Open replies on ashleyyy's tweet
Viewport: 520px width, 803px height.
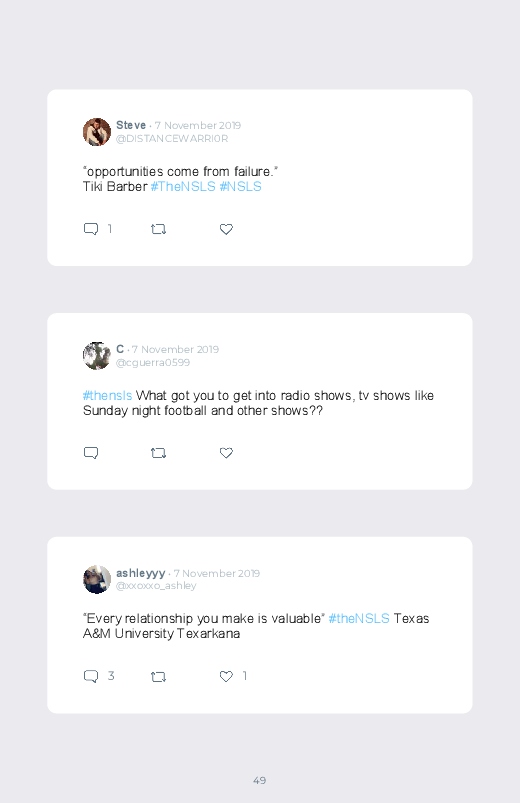click(x=91, y=677)
